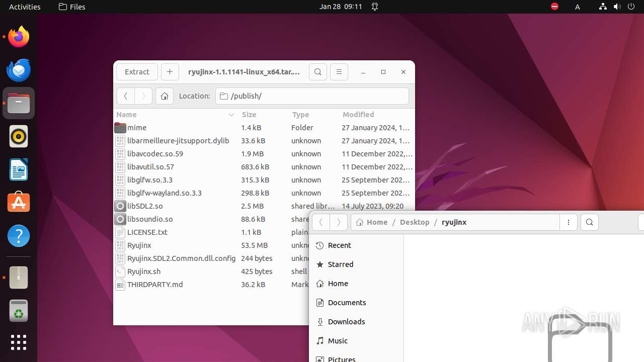
Task: Open Documents in the Files sidebar
Action: coord(356,303)
